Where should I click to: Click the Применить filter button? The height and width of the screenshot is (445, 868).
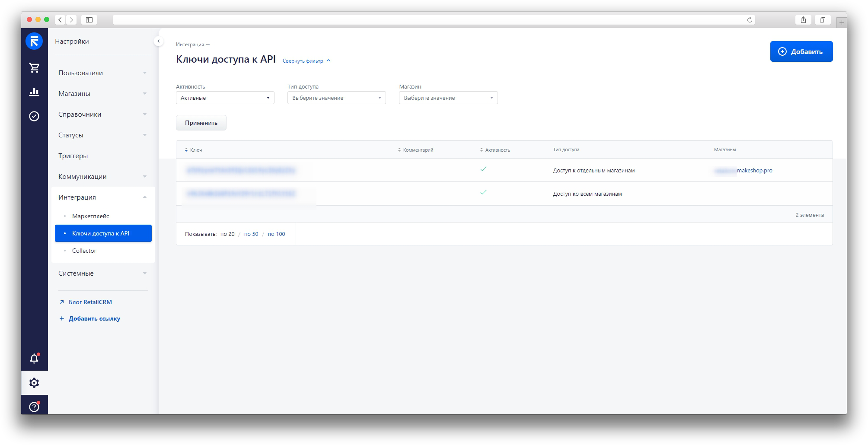pos(201,123)
